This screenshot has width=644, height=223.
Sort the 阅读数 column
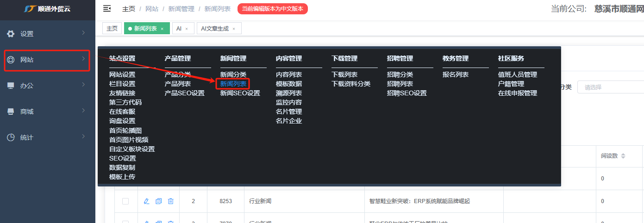(623, 156)
